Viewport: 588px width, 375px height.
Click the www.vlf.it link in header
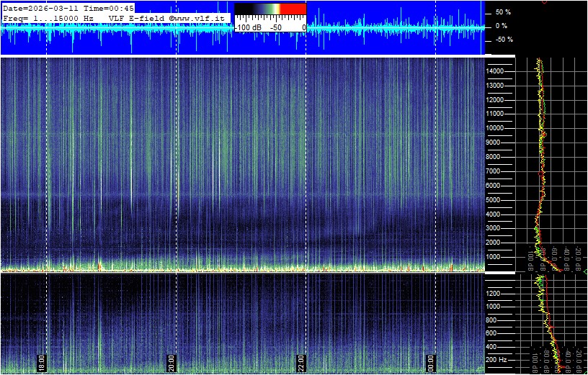[x=200, y=17]
